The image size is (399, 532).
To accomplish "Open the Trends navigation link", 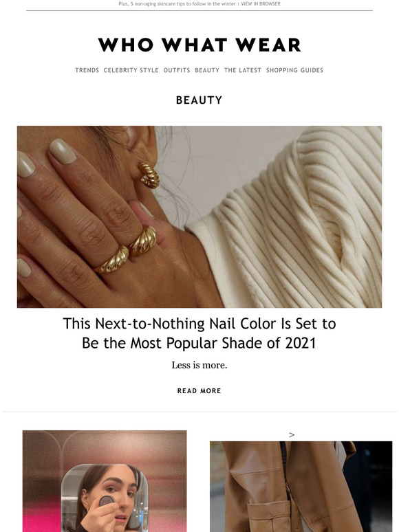I will 87,70.
